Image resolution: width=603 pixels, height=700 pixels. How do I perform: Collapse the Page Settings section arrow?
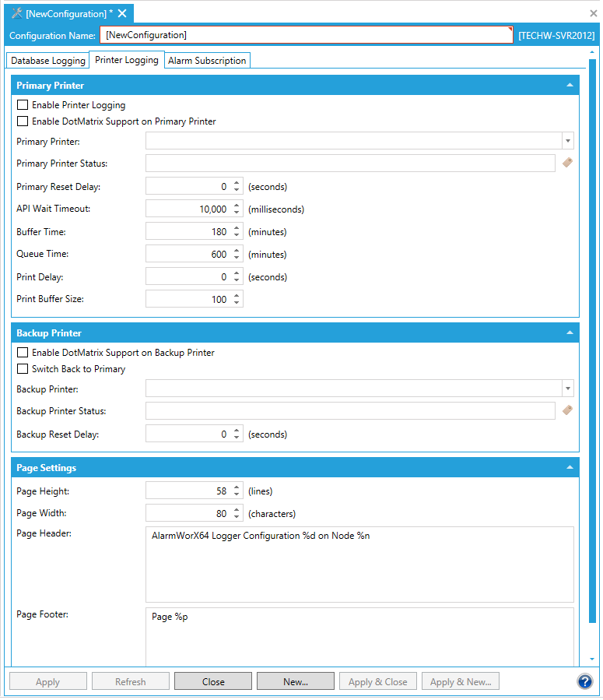coord(570,468)
